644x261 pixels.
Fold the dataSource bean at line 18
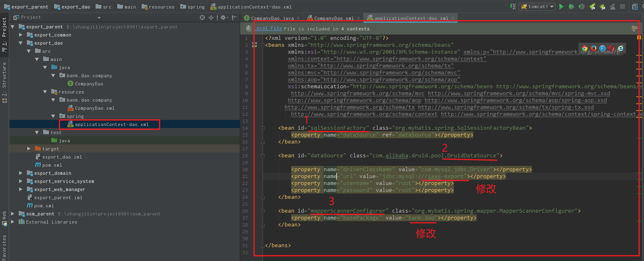click(263, 156)
